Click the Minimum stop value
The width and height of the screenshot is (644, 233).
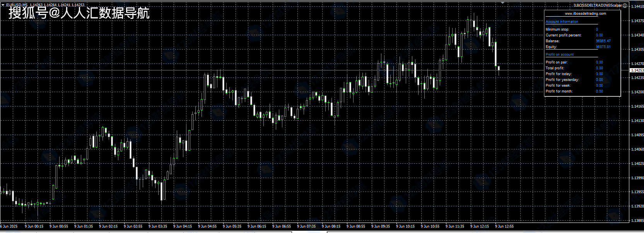597,29
